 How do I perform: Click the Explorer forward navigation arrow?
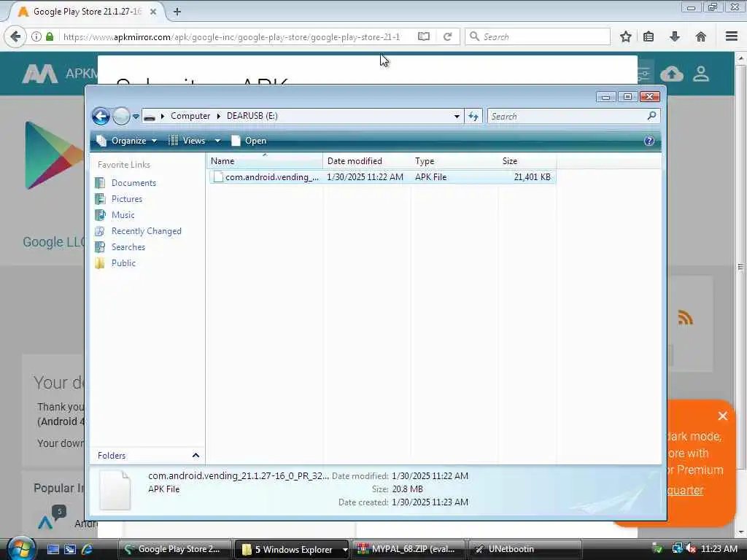tap(122, 116)
